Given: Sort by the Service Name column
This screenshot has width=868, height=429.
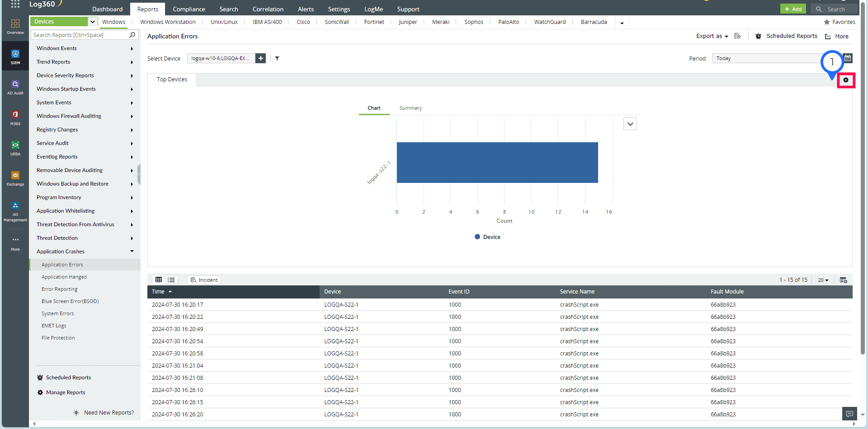Looking at the screenshot, I should pyautogui.click(x=577, y=292).
